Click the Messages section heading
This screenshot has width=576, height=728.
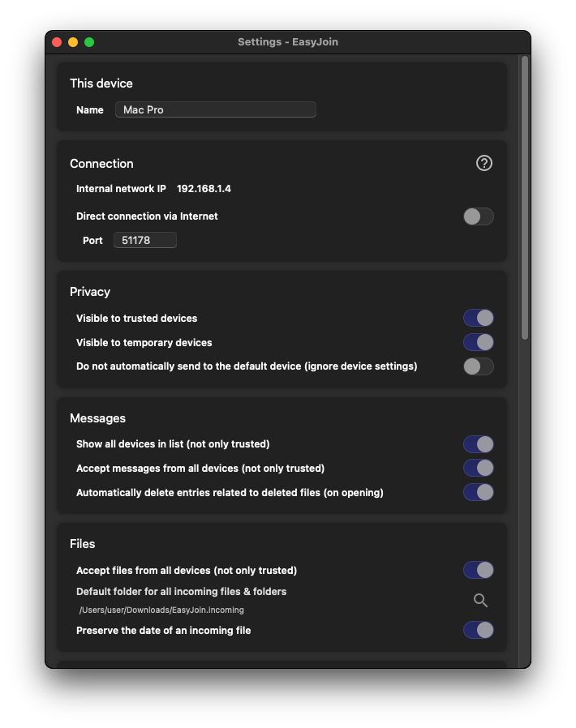click(97, 418)
